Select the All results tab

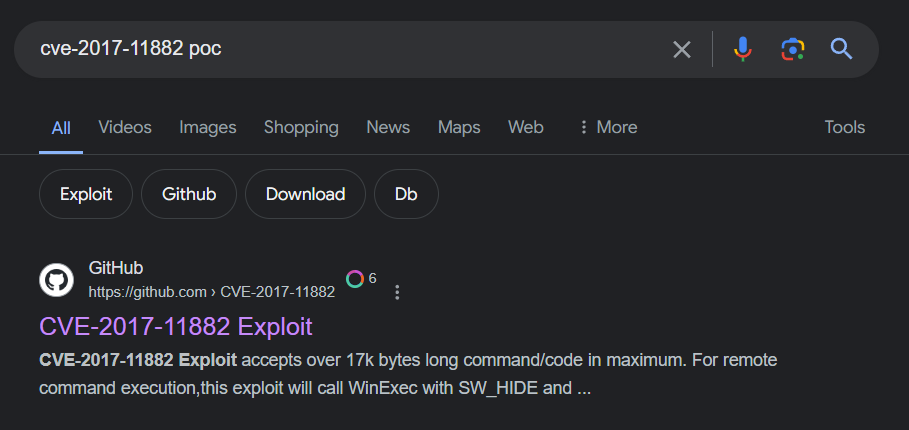[61, 128]
